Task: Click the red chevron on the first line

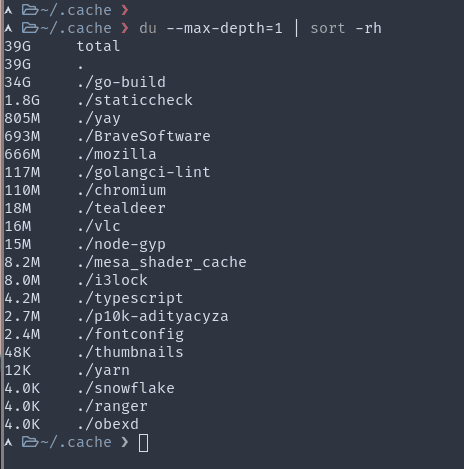Action: coord(125,10)
